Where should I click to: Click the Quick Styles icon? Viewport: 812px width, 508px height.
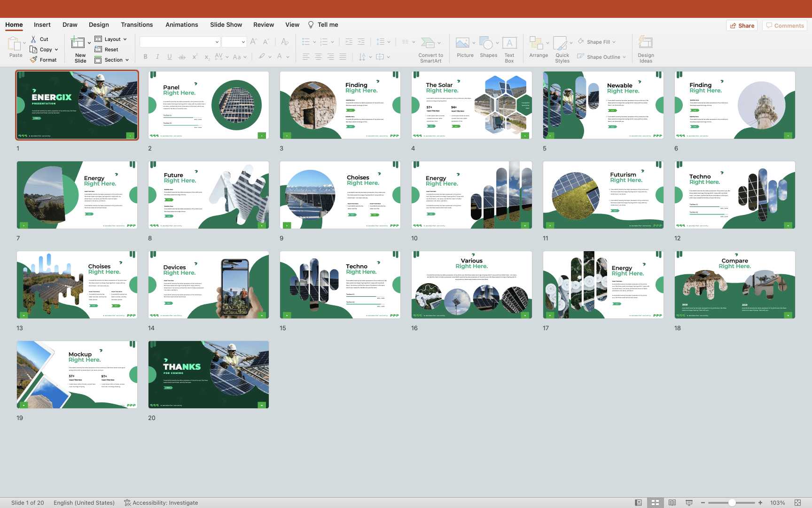tap(560, 43)
